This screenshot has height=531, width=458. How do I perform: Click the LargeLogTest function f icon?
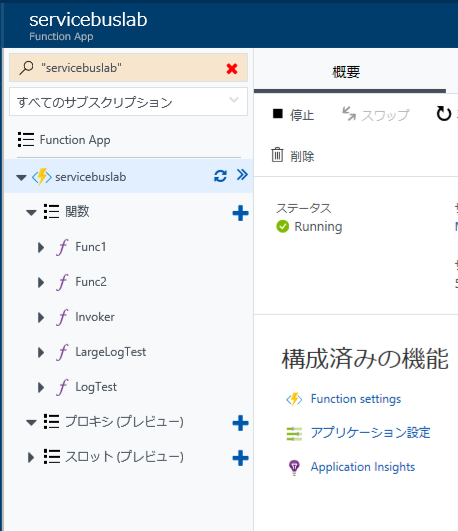coord(62,352)
